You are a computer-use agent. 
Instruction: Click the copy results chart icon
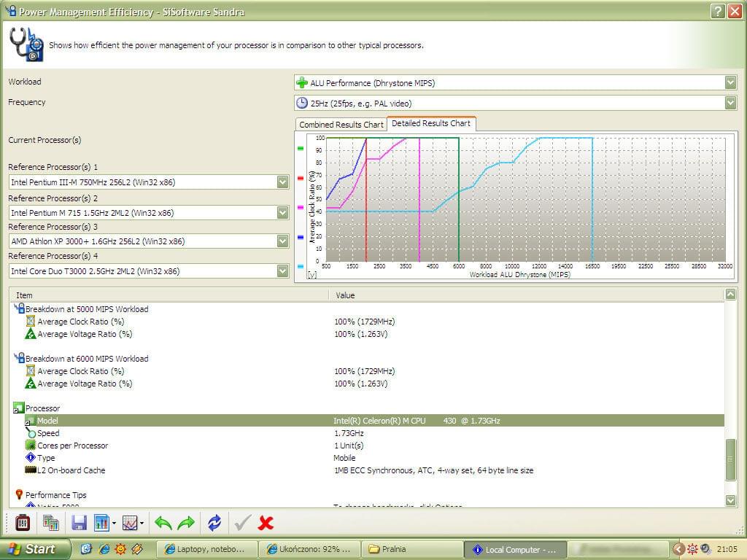(50, 522)
